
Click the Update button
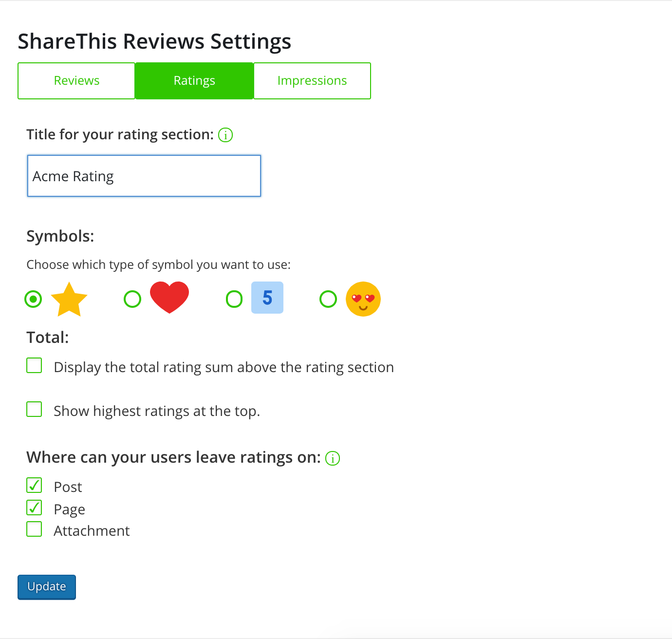[47, 587]
